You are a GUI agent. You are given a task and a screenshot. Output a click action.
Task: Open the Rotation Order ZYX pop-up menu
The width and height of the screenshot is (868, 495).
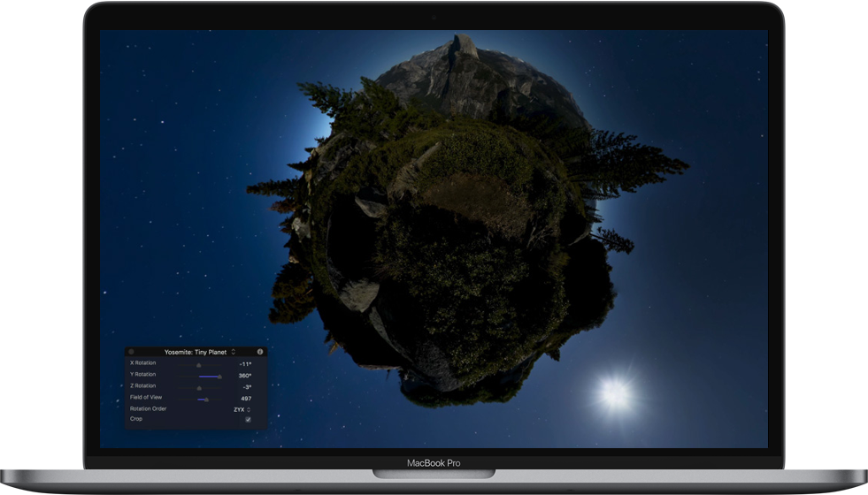tap(242, 409)
